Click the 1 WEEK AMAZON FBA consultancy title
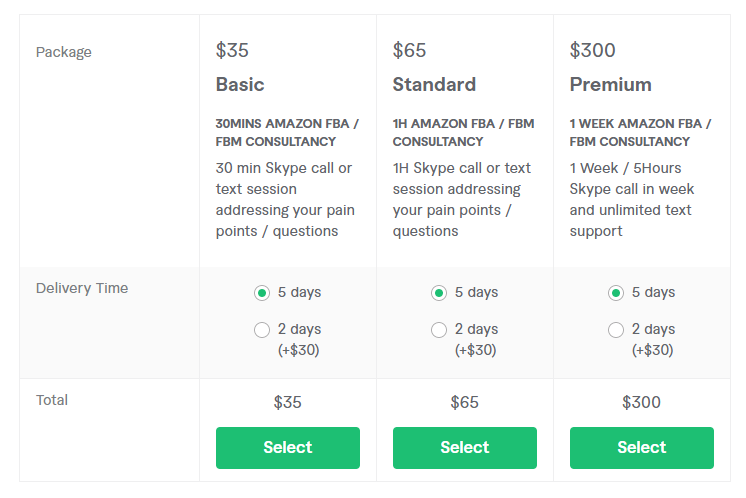The height and width of the screenshot is (498, 746). click(640, 133)
